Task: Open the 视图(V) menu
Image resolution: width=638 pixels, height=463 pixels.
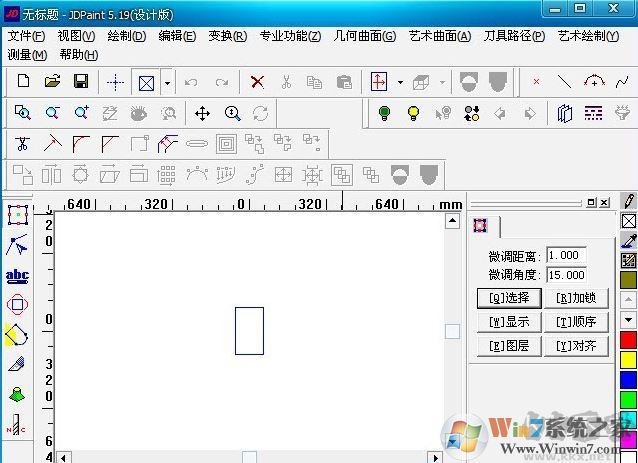Action: pos(76,36)
